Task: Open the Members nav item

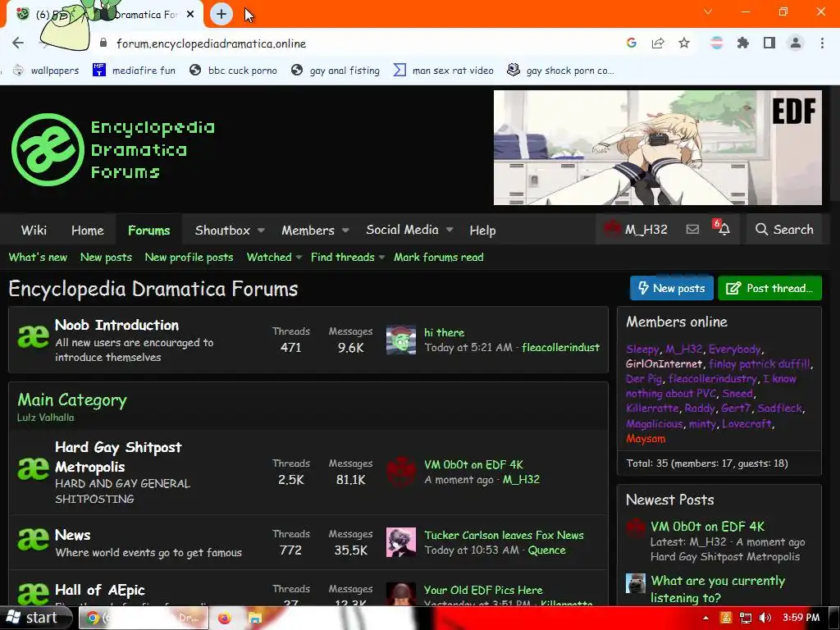Action: [x=308, y=231]
